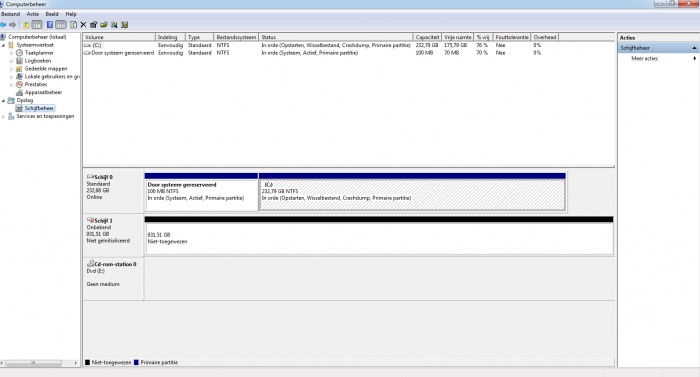
Task: Click the Vrije ruimte column header
Action: (458, 37)
